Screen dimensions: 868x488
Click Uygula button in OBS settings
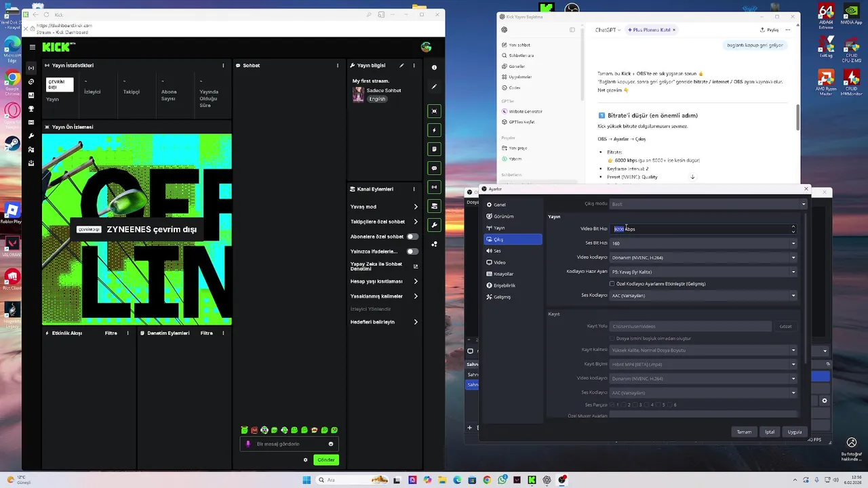tap(795, 432)
